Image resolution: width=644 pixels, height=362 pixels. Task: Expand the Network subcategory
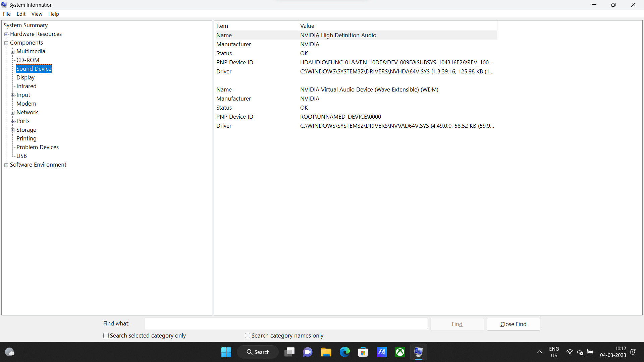(12, 113)
